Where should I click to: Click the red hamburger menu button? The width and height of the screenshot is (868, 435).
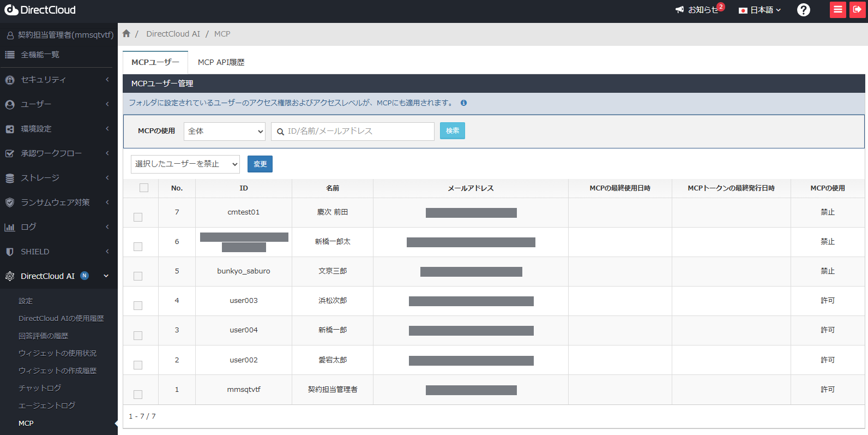[x=838, y=10]
